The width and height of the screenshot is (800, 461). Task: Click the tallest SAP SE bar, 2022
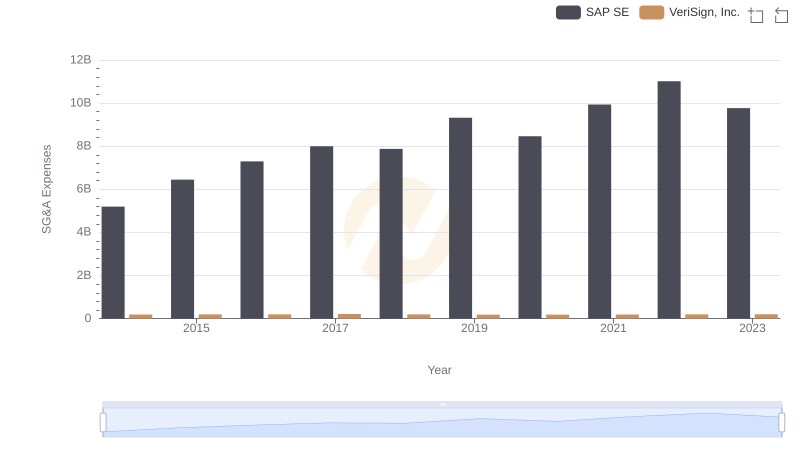669,200
